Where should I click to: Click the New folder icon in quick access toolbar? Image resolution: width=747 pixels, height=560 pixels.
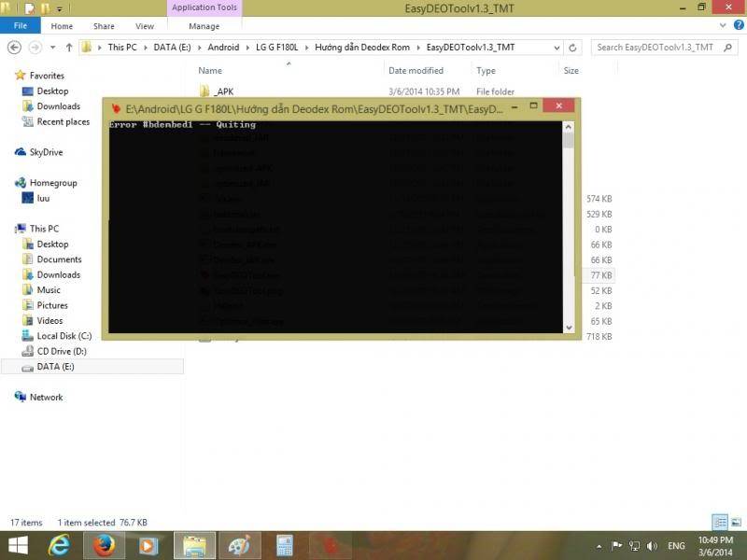click(x=45, y=8)
